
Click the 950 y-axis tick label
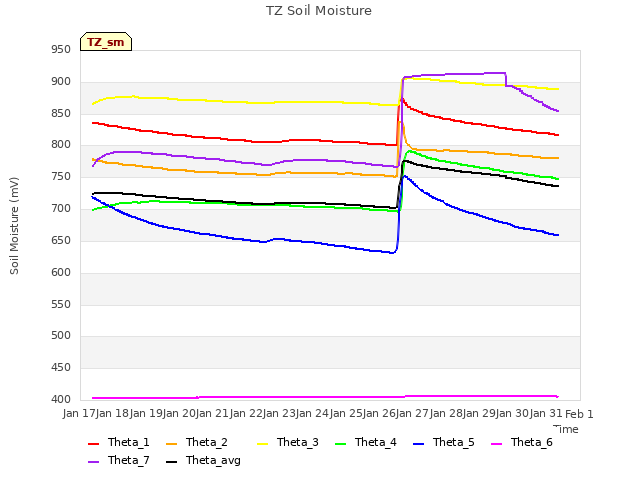(61, 50)
